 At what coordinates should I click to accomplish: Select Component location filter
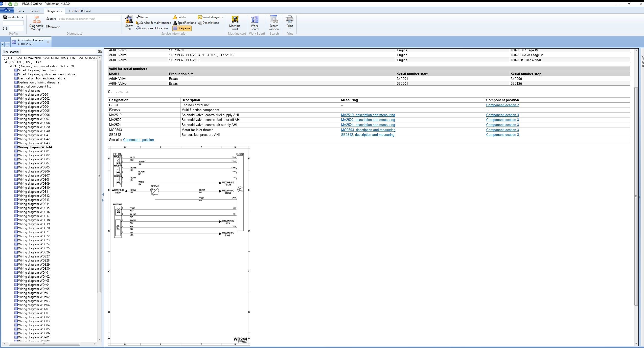pos(152,28)
